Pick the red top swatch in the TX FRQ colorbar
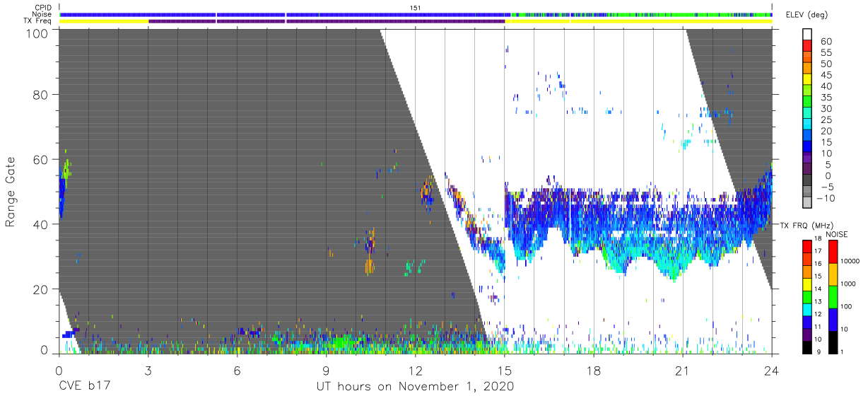This screenshot has width=868, height=401. [807, 246]
